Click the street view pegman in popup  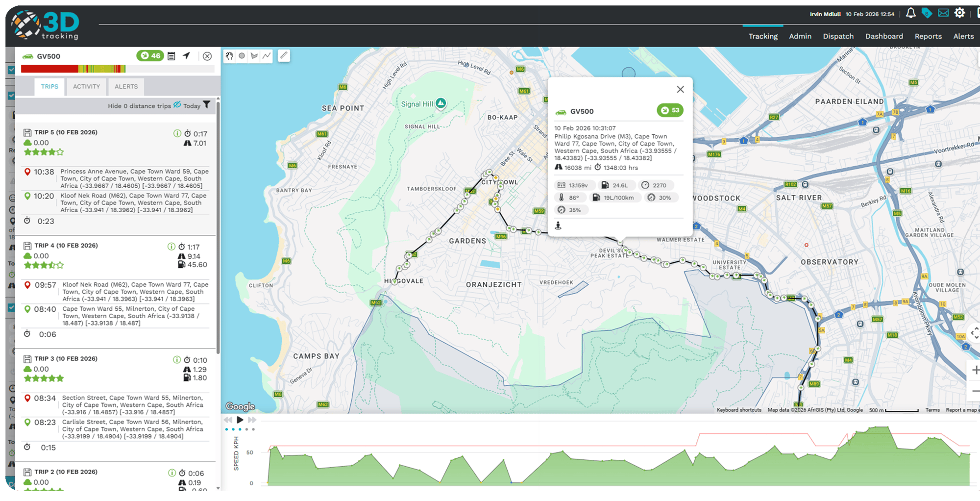(x=558, y=225)
